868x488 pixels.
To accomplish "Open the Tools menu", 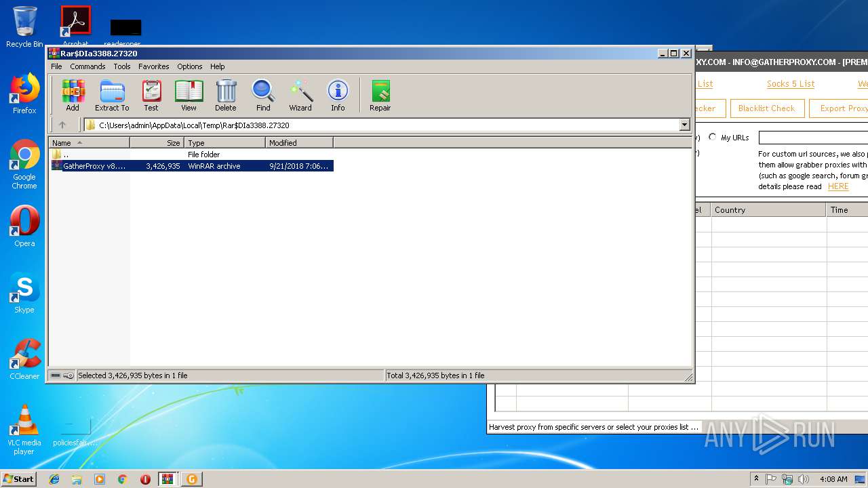I will click(x=122, y=66).
